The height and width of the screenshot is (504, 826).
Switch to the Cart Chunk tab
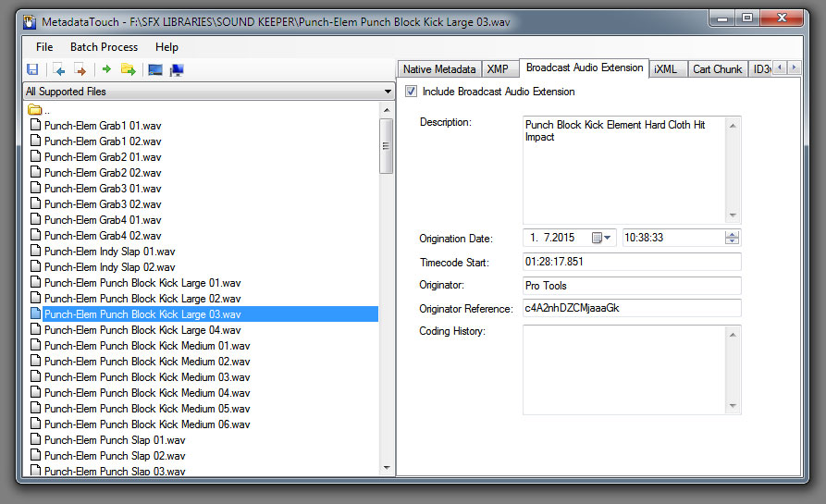coord(717,68)
